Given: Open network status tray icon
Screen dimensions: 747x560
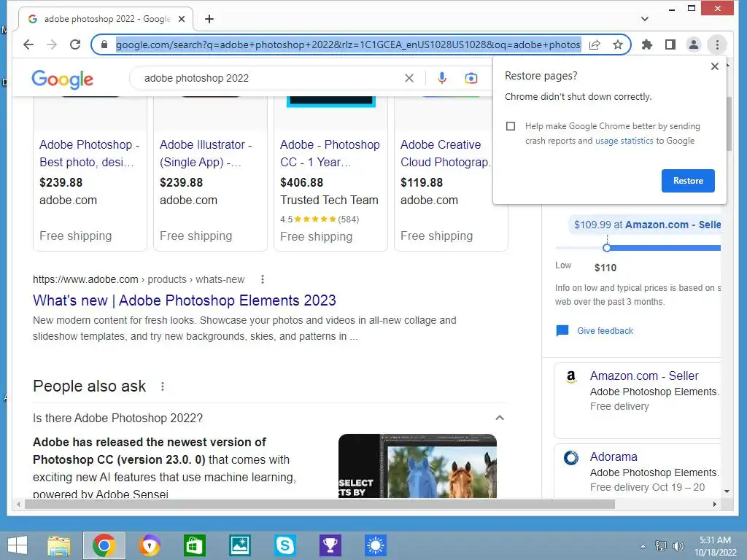Looking at the screenshot, I should pyautogui.click(x=661, y=546).
